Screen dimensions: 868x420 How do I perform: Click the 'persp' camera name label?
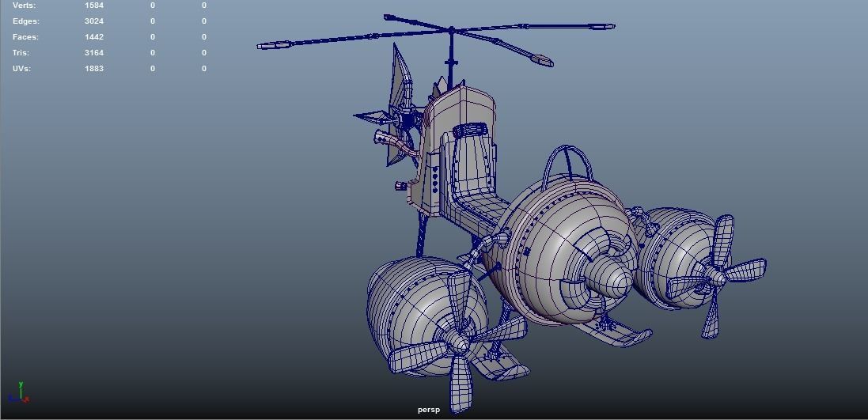429,410
